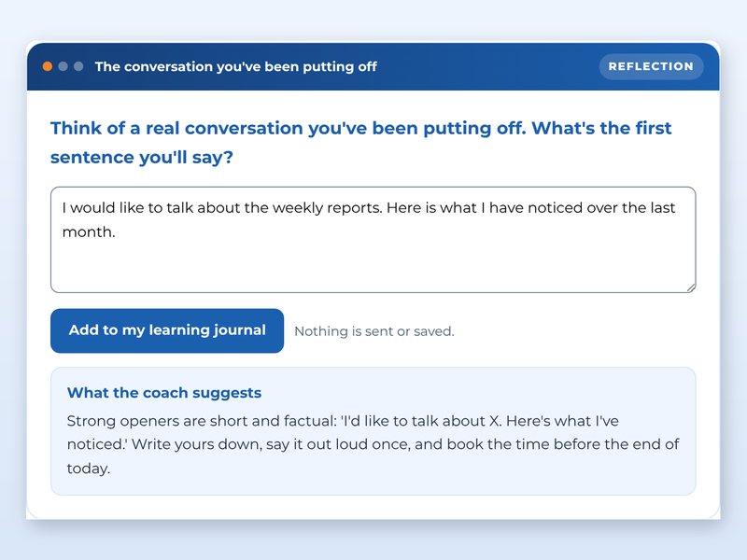This screenshot has height=560, width=747.
Task: Click the header title 'The conversation you've been putting off'
Action: pos(236,66)
